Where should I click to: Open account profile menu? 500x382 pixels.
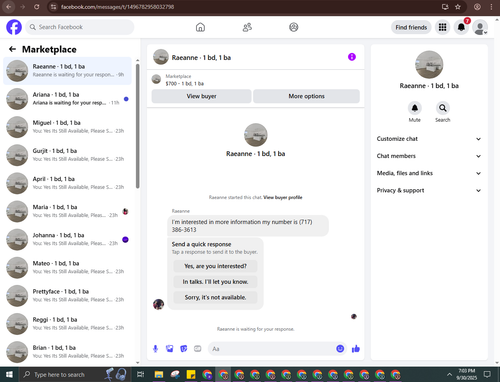[480, 27]
